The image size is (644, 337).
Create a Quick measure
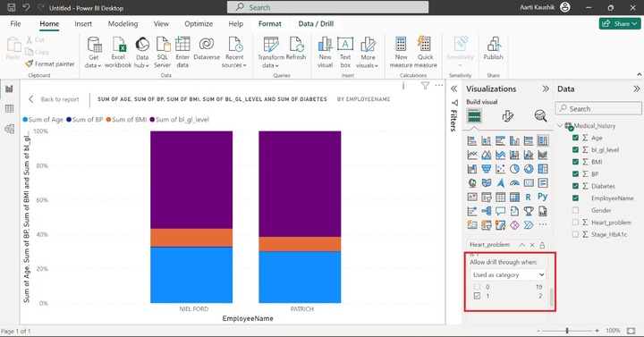click(x=425, y=52)
